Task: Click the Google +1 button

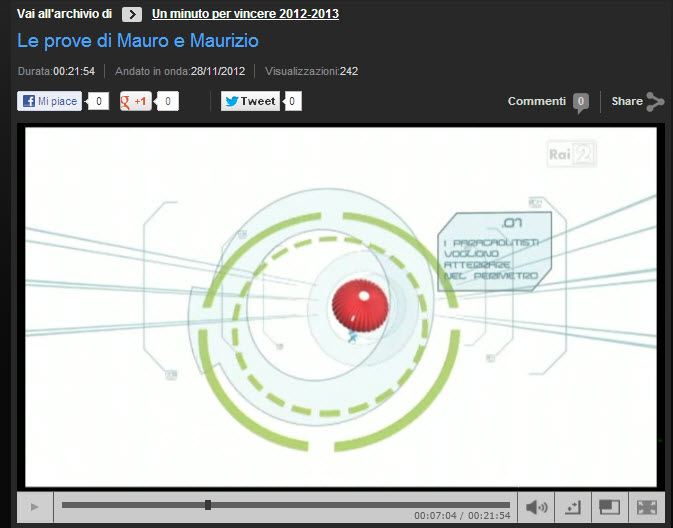Action: (136, 101)
